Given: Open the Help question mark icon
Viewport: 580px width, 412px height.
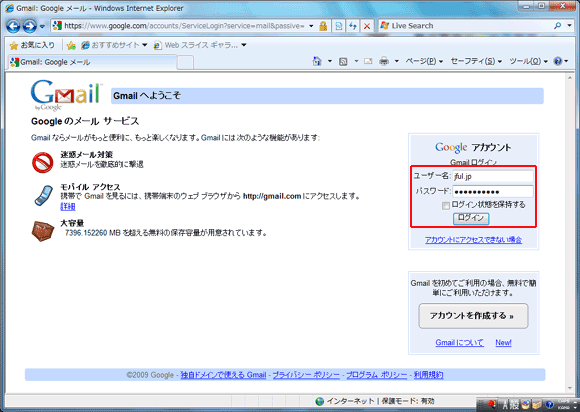Looking at the screenshot, I should click(558, 61).
